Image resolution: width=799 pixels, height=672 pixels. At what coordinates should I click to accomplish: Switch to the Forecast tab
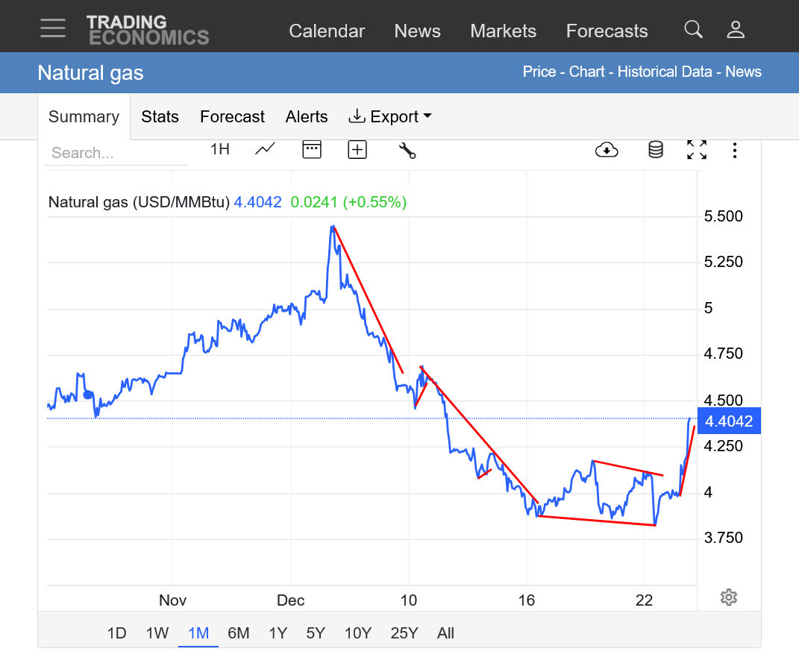tap(232, 117)
